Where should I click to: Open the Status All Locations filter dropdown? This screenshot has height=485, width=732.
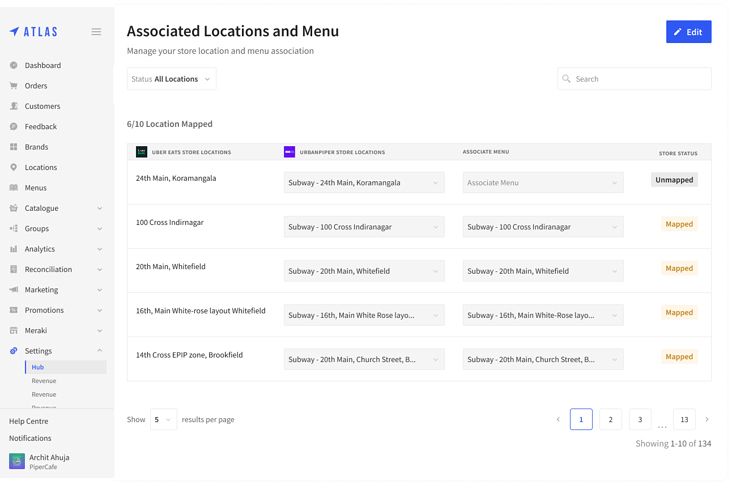click(171, 79)
